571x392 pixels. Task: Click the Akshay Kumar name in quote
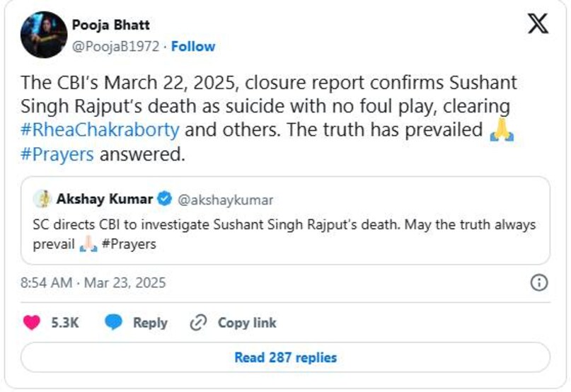105,200
